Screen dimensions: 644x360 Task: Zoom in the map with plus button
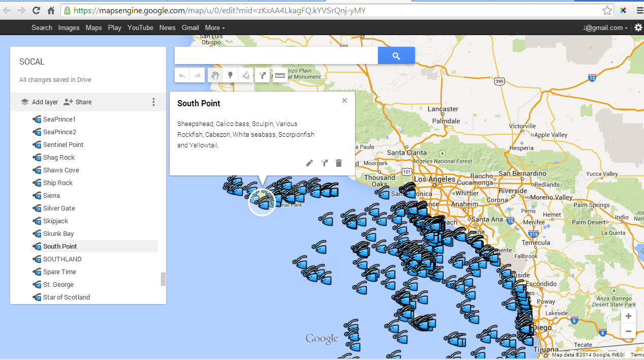coord(628,316)
